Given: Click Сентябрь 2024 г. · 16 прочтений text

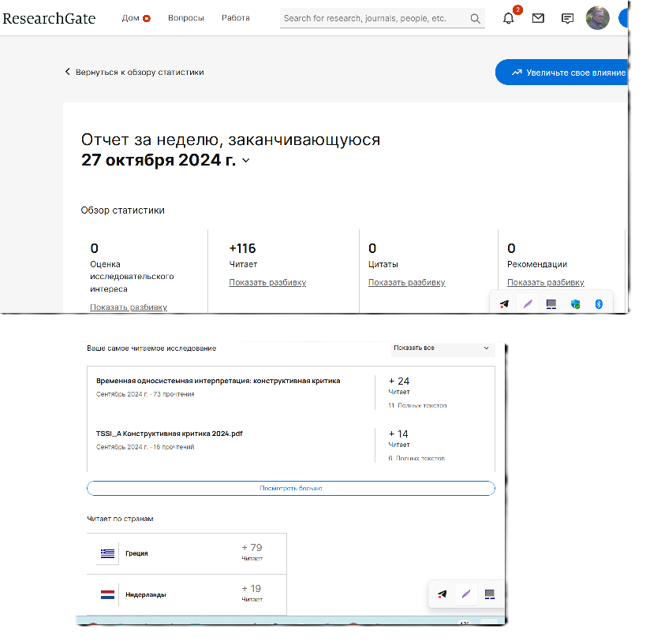Looking at the screenshot, I should (145, 447).
